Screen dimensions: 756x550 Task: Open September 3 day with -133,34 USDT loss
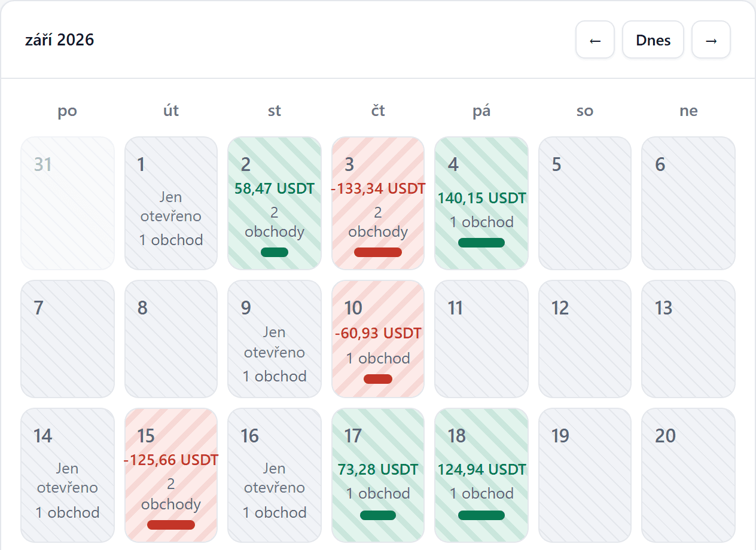pyautogui.click(x=378, y=203)
